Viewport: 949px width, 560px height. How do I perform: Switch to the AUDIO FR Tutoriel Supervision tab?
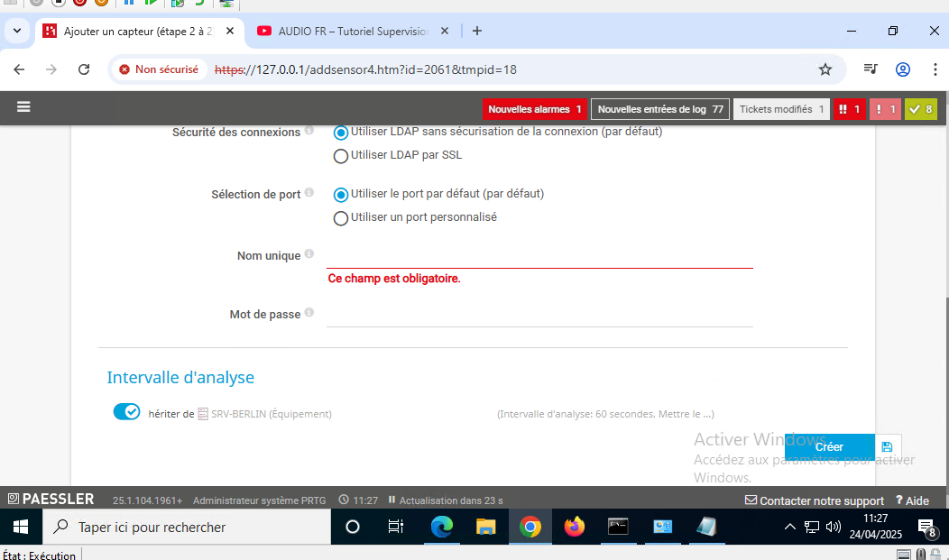[x=354, y=31]
